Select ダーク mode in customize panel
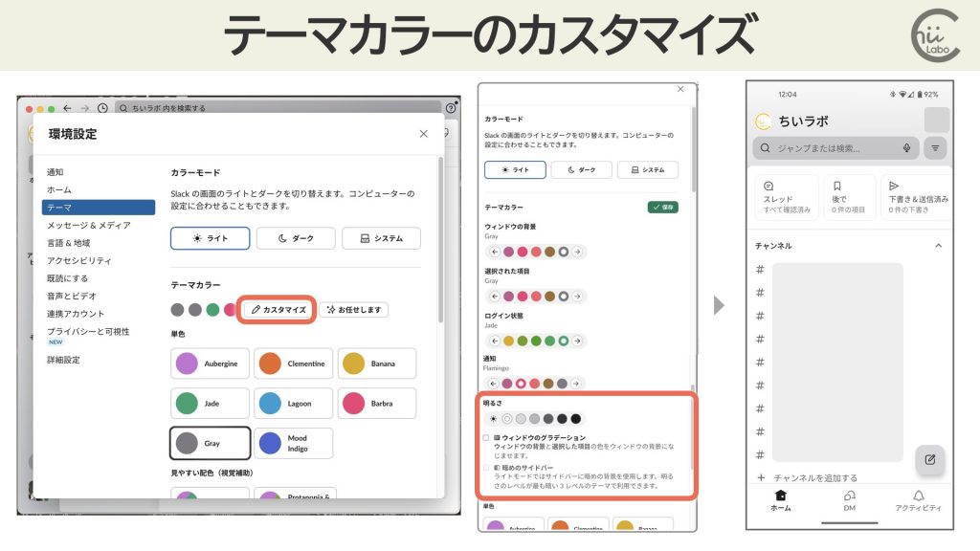This screenshot has width=980, height=551. (581, 170)
